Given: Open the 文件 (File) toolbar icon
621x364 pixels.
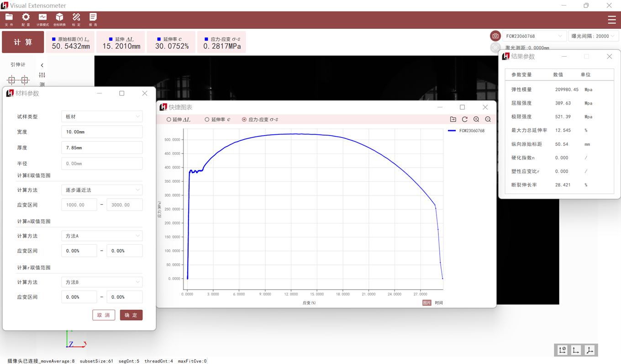Looking at the screenshot, I should click(x=9, y=19).
